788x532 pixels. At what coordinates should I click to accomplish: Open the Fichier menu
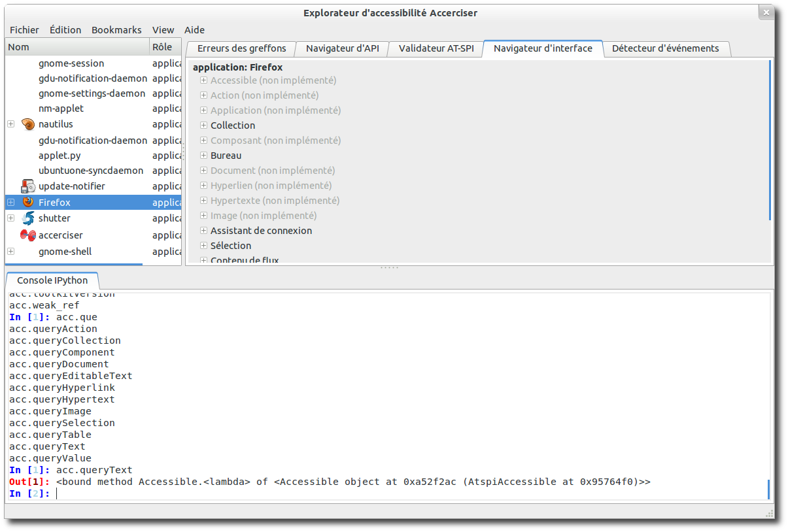coord(24,30)
